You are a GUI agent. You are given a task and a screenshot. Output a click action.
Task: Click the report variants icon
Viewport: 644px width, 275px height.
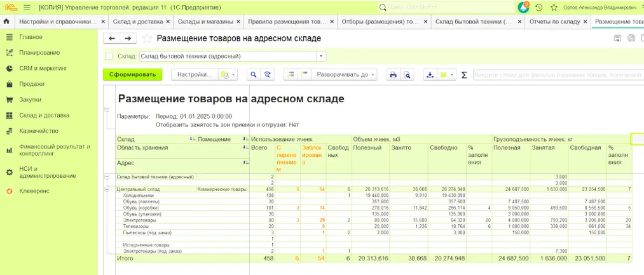(224, 75)
